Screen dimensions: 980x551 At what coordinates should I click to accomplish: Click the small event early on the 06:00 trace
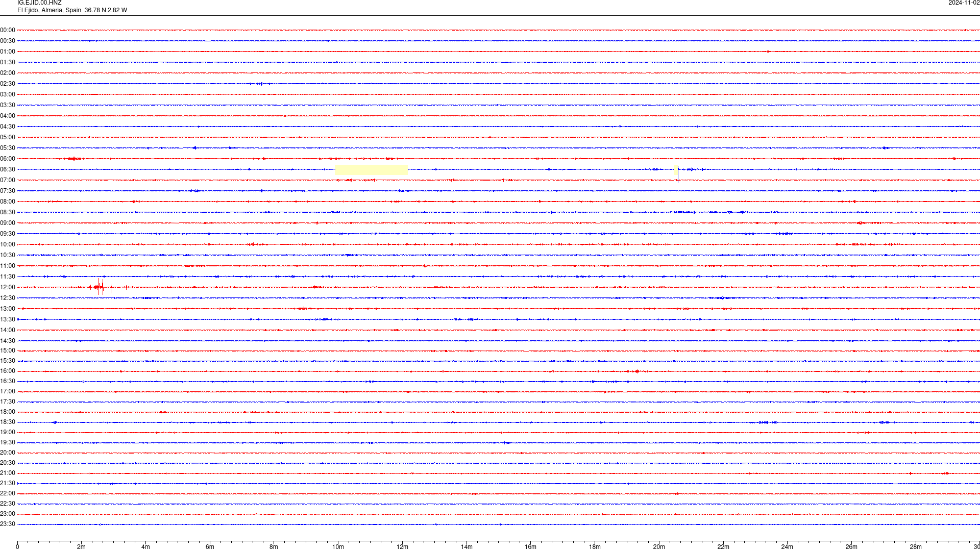tap(75, 159)
